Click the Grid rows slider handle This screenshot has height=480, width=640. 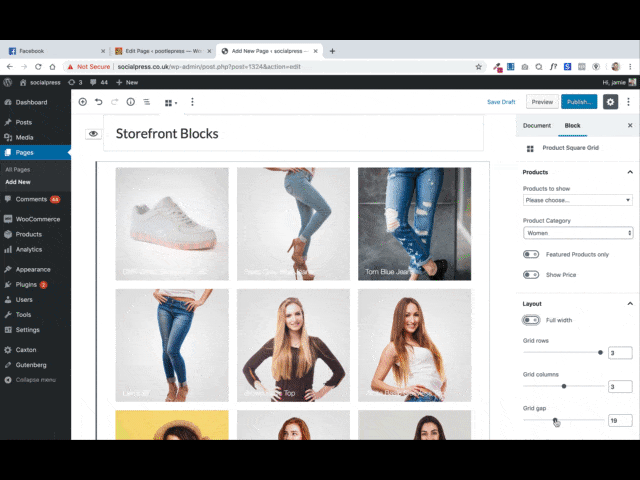point(600,352)
